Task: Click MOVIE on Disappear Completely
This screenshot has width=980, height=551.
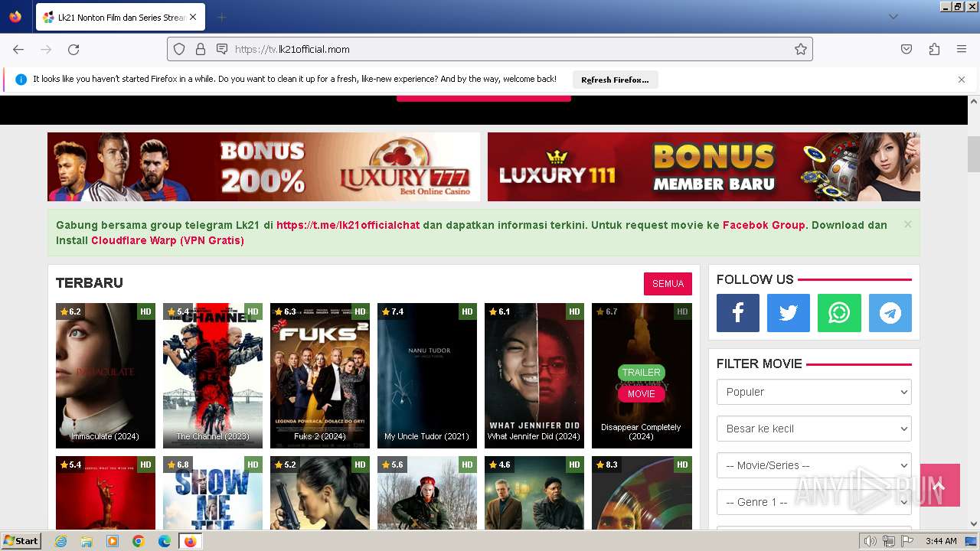Action: coord(641,394)
